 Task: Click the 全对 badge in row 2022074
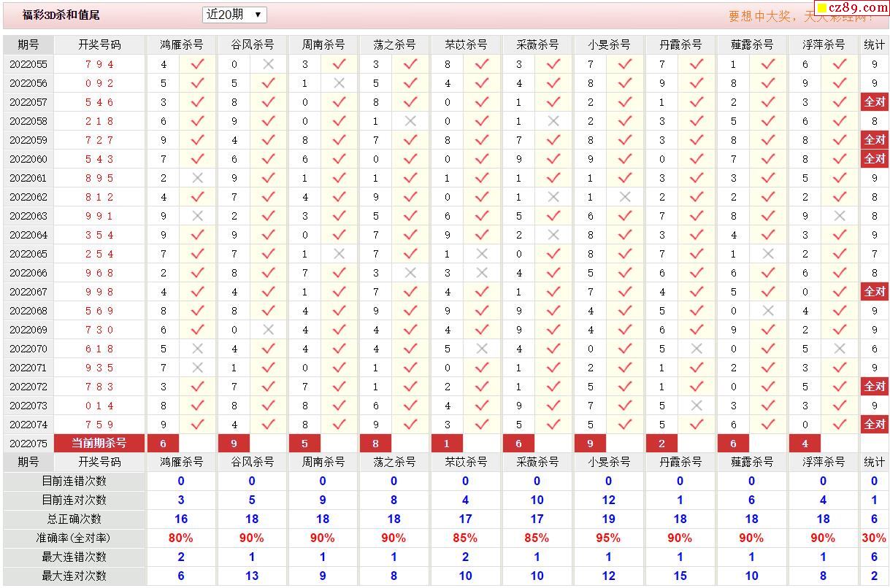pos(875,425)
